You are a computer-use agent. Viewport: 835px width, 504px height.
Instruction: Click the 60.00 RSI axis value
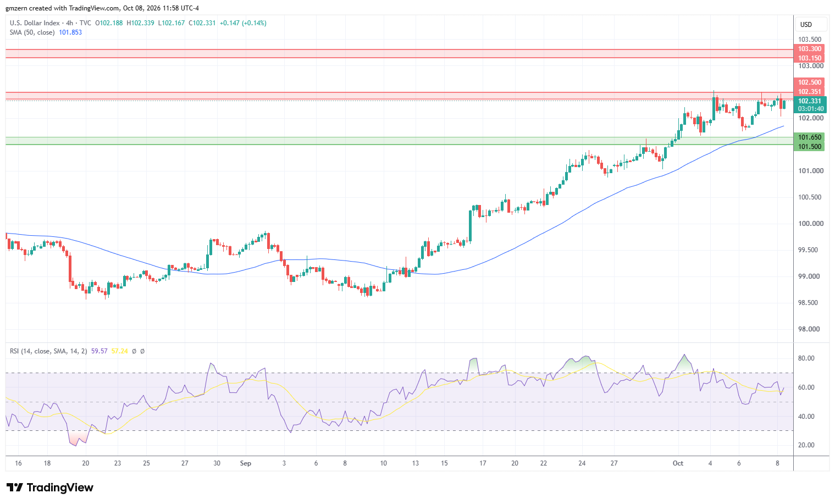(x=806, y=387)
